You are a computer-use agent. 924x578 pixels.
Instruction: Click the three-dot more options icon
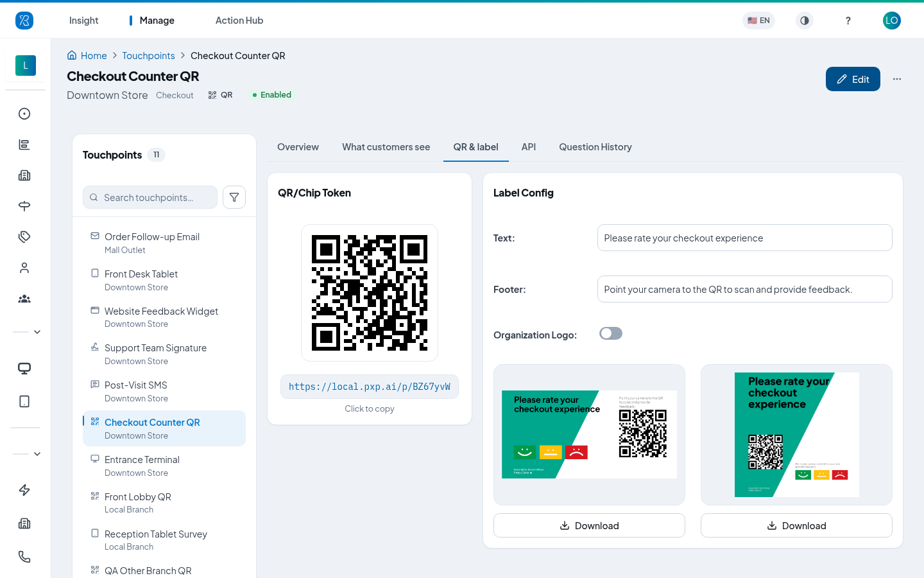coord(896,79)
